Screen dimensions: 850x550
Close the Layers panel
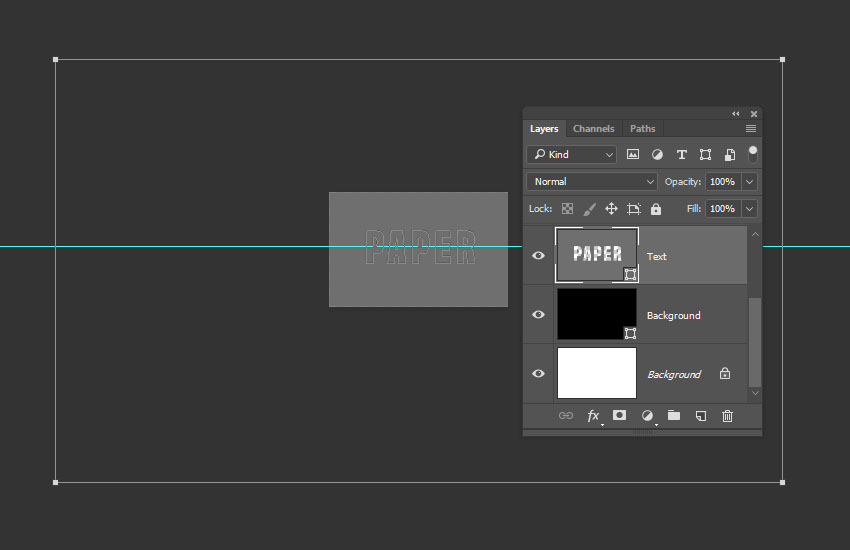point(754,114)
